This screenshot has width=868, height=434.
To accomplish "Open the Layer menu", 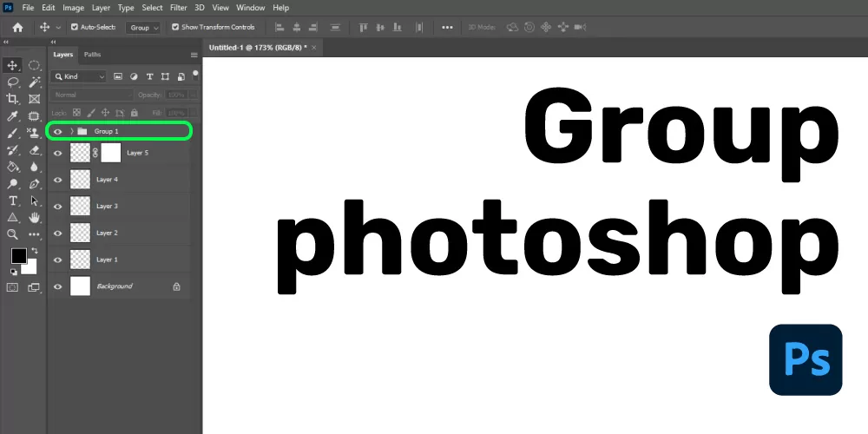I will (101, 8).
